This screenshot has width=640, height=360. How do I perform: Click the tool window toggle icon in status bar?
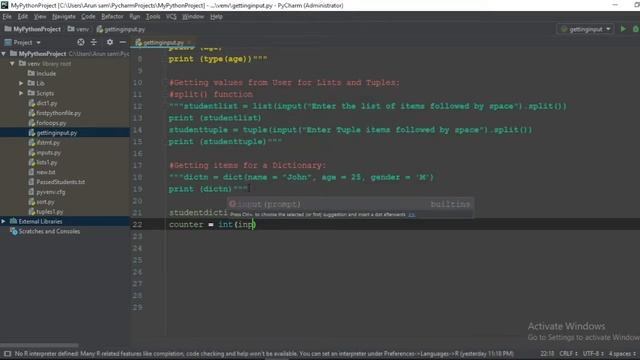tap(7, 353)
